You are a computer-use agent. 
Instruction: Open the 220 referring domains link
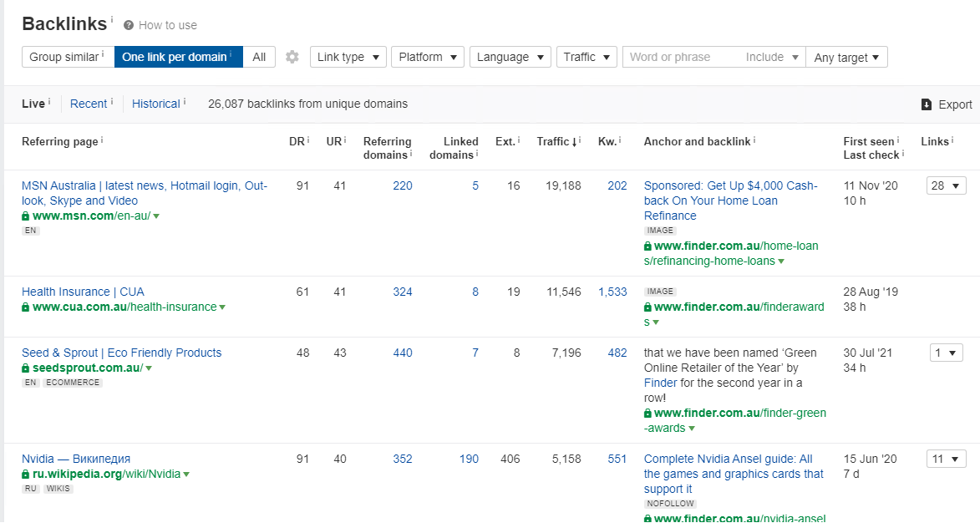pos(403,185)
